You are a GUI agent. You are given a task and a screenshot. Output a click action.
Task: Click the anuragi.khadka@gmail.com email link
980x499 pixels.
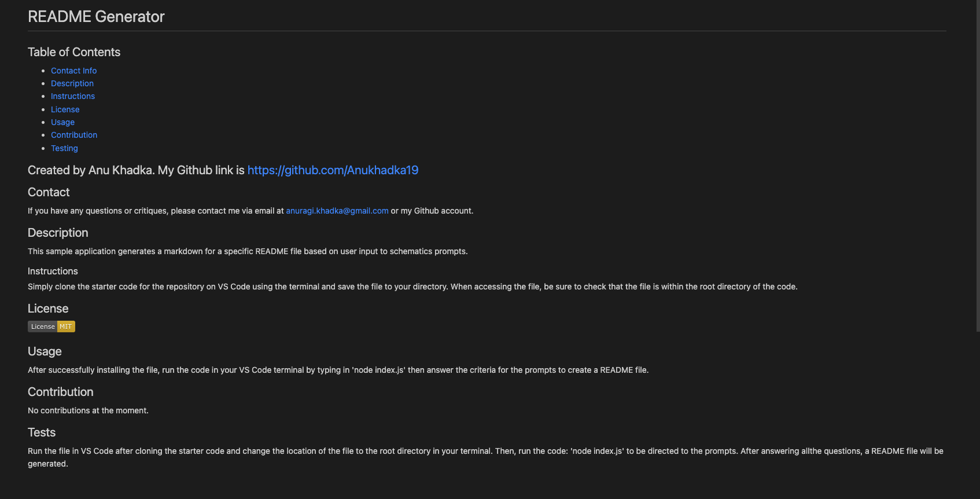pyautogui.click(x=337, y=211)
